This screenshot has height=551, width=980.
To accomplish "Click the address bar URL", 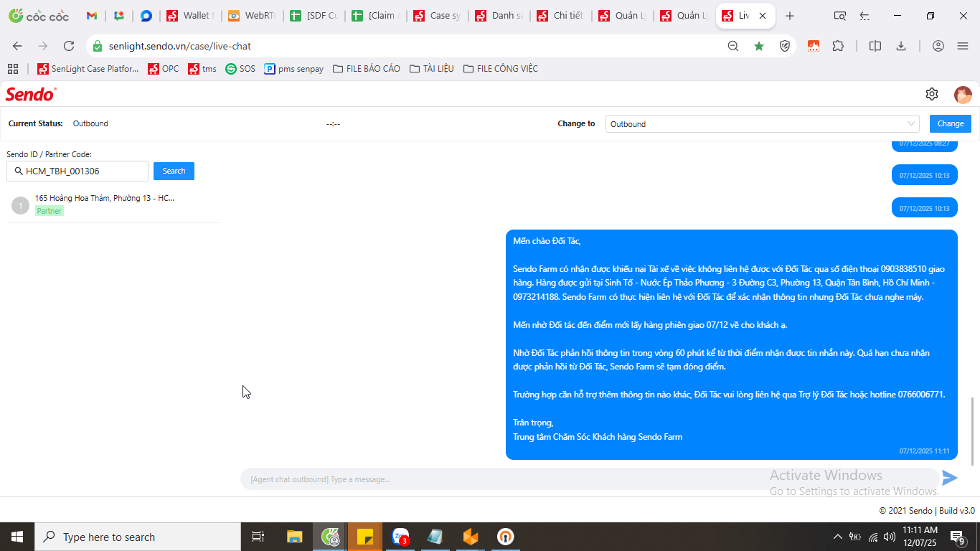I will tap(180, 46).
